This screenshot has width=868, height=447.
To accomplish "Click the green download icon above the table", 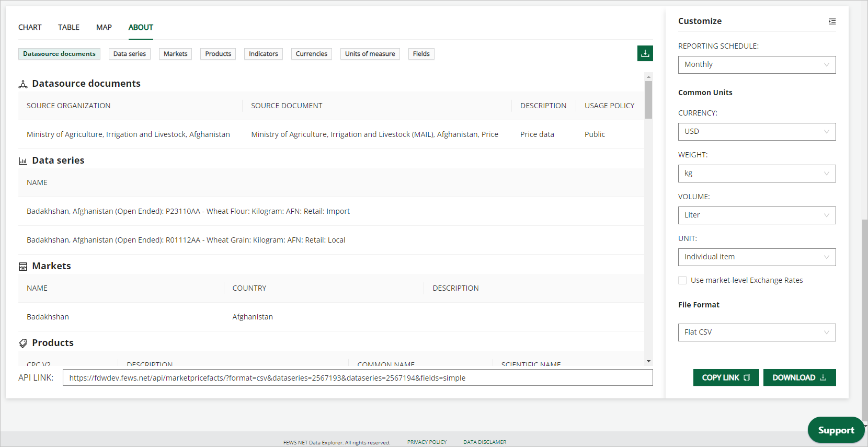I will [x=645, y=53].
